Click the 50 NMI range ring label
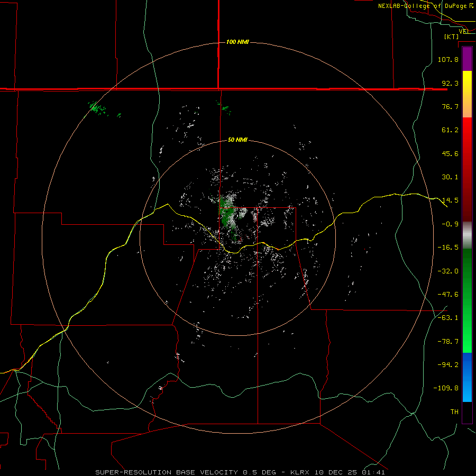The width and height of the screenshot is (476, 476). click(x=237, y=140)
